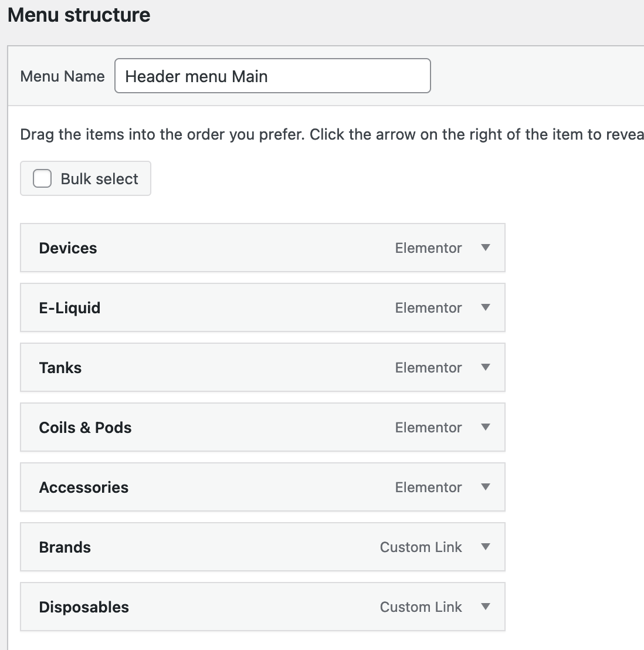The image size is (644, 650).
Task: Expand the Devices menu item arrow
Action: (x=485, y=248)
